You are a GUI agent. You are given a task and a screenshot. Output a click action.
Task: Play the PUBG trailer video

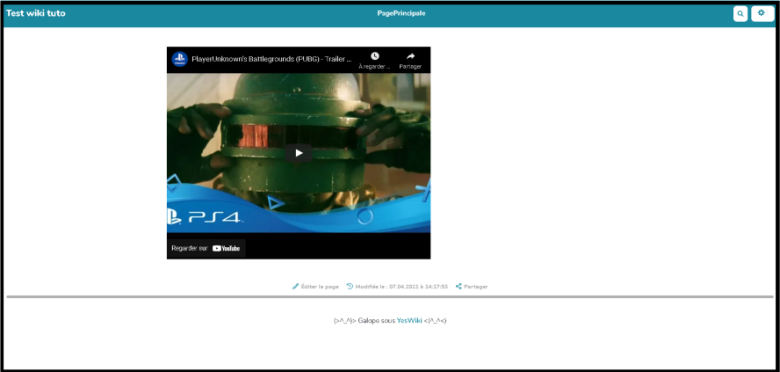[x=298, y=153]
